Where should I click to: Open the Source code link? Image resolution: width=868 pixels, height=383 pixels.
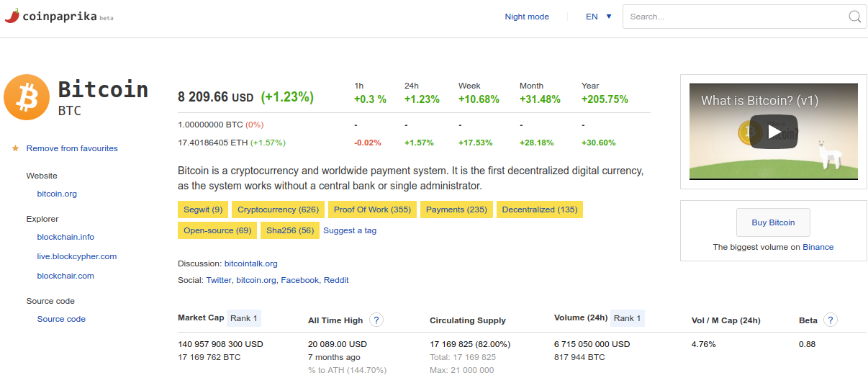(x=61, y=319)
